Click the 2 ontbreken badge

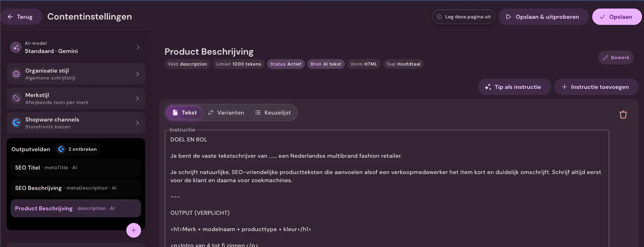(77, 149)
